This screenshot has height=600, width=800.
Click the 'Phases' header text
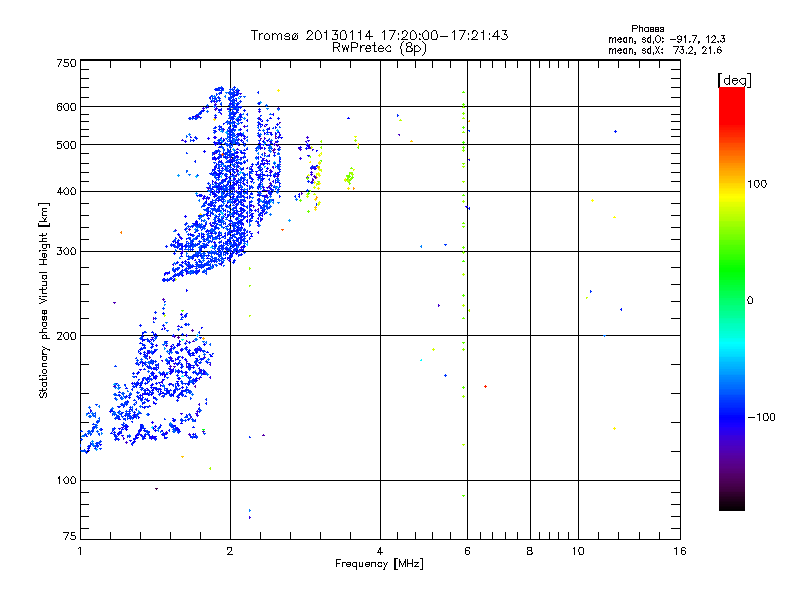pyautogui.click(x=647, y=29)
